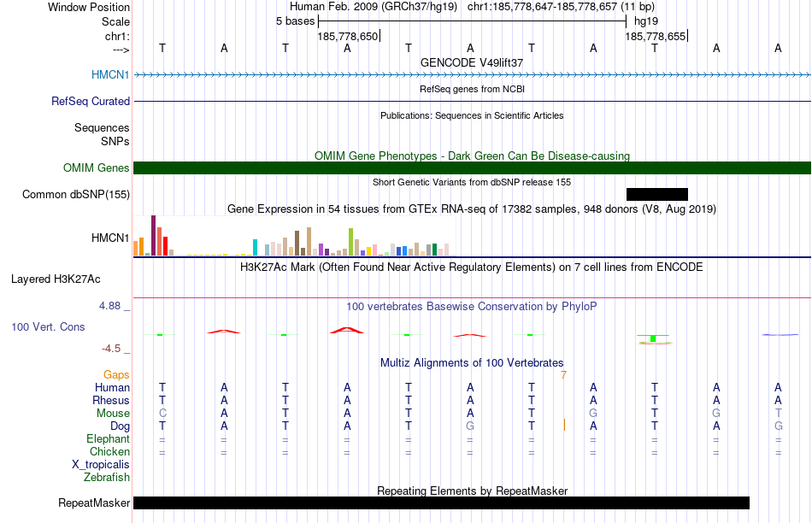Click the RefSeq genes from NCBI title
This screenshot has width=812, height=523.
point(472,89)
